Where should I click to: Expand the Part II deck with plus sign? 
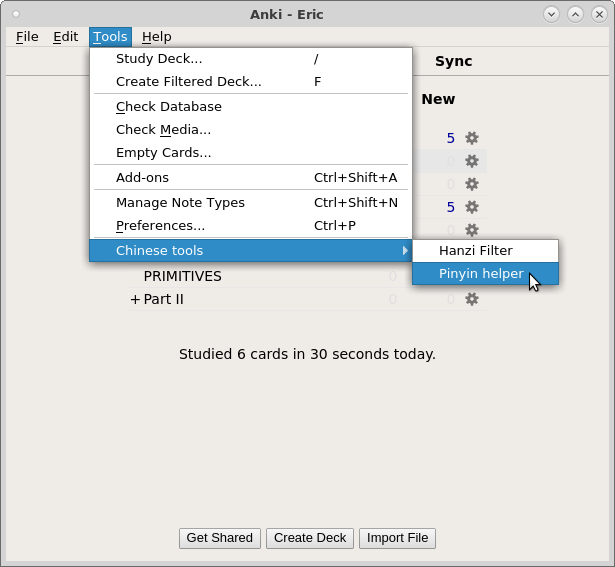(135, 299)
